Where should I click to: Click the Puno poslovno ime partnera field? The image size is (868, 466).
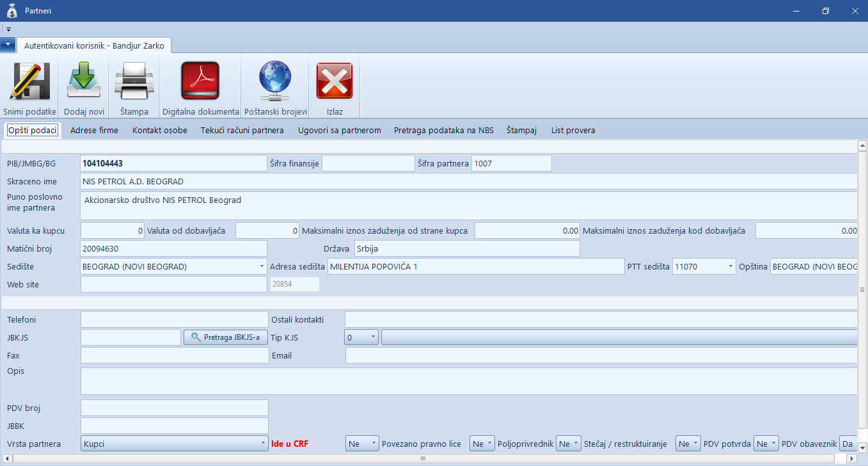[x=469, y=205]
